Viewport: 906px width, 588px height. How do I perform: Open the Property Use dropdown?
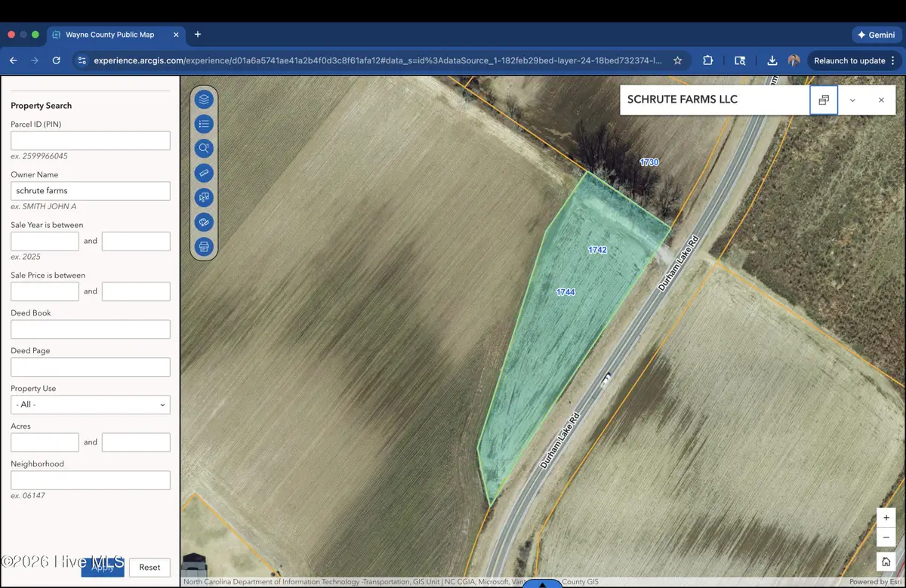(x=91, y=405)
